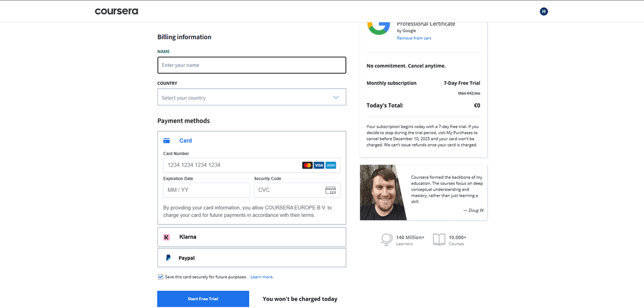Click the PayPal logo icon
This screenshot has width=644, height=308.
168,258
